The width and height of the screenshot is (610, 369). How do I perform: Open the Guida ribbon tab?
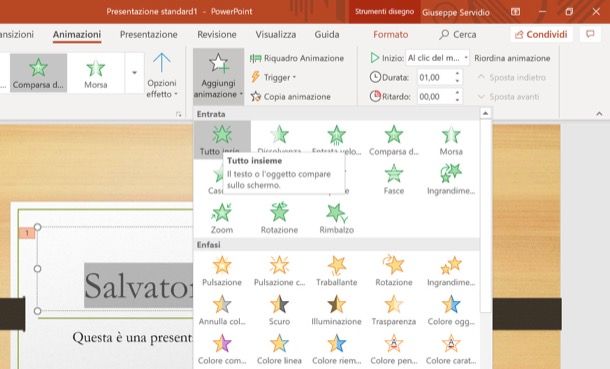[327, 34]
